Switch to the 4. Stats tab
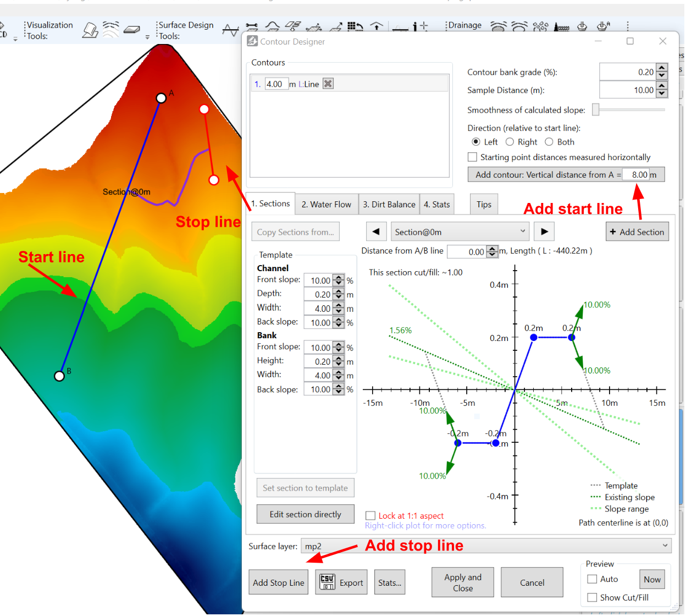The width and height of the screenshot is (686, 616). point(437,205)
